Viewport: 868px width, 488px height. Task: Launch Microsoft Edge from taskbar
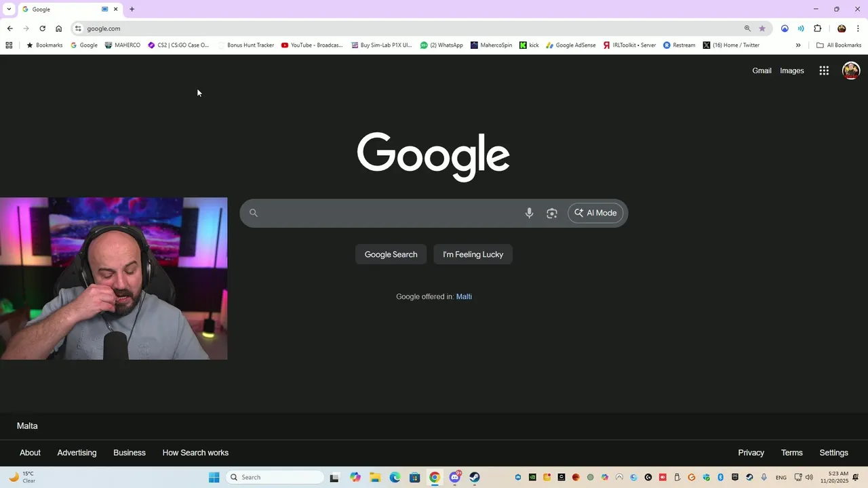pyautogui.click(x=395, y=477)
